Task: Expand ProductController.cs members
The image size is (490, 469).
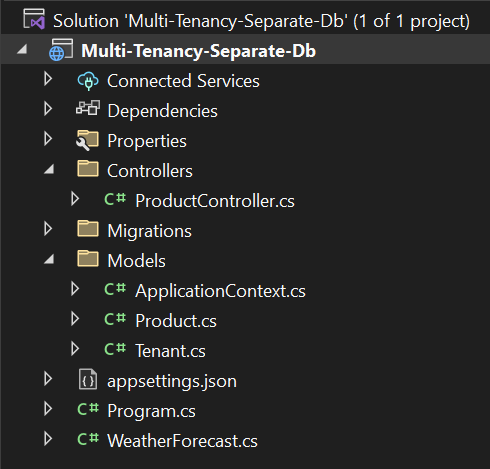Action: (75, 199)
